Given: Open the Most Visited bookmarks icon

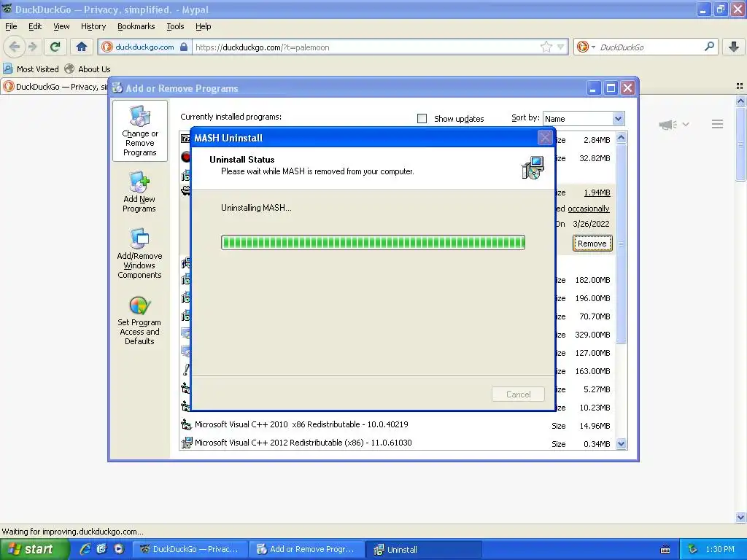Looking at the screenshot, I should pos(7,69).
